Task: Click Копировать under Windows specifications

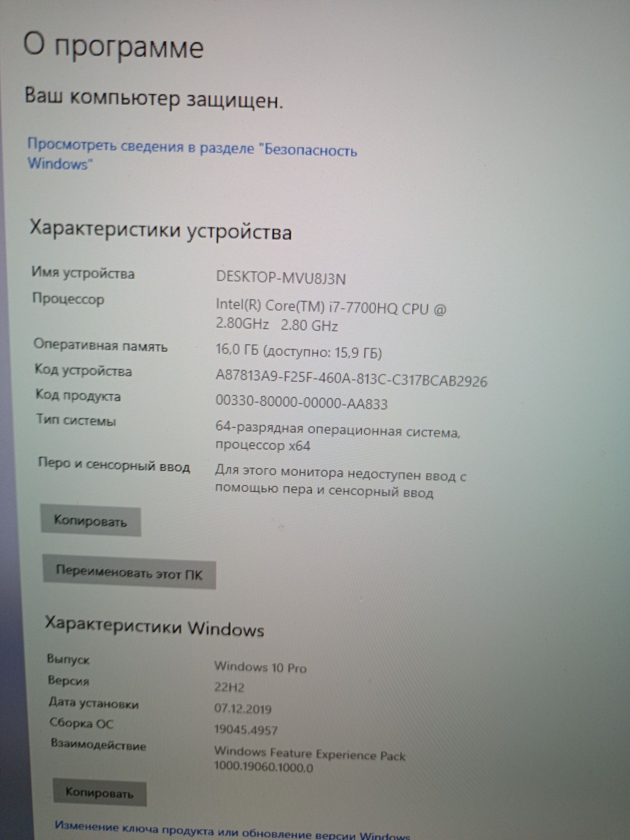Action: [x=100, y=793]
